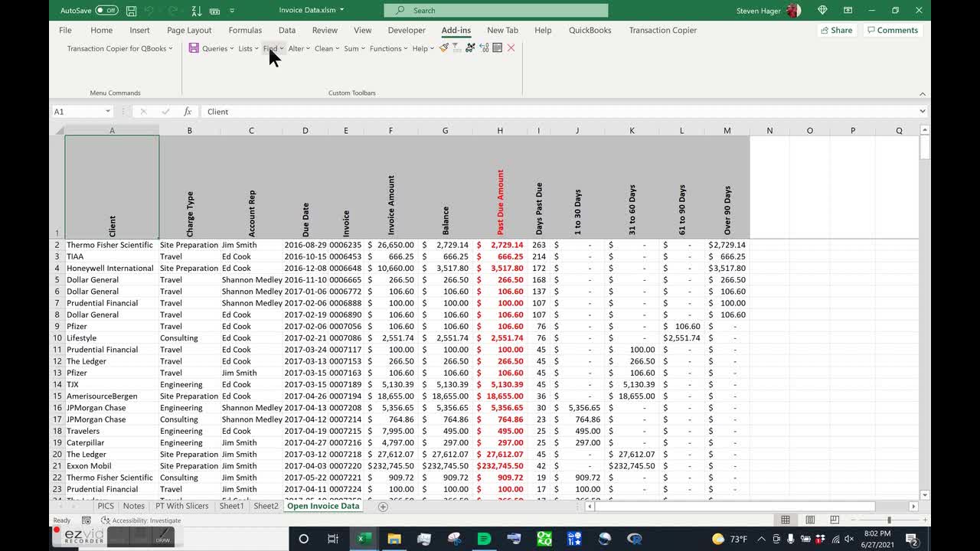The width and height of the screenshot is (980, 551).
Task: Click the macro recording icon in status bar
Action: (x=87, y=520)
